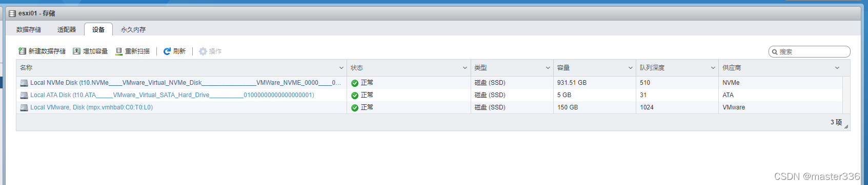Viewport: 868px width, 185px height.
Task: Click the increase capacity icon (增加容量)
Action: click(x=77, y=51)
